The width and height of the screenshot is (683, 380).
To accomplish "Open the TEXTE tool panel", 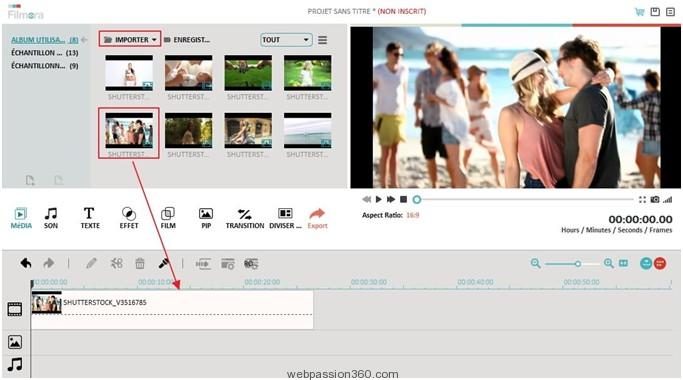I will [x=90, y=218].
